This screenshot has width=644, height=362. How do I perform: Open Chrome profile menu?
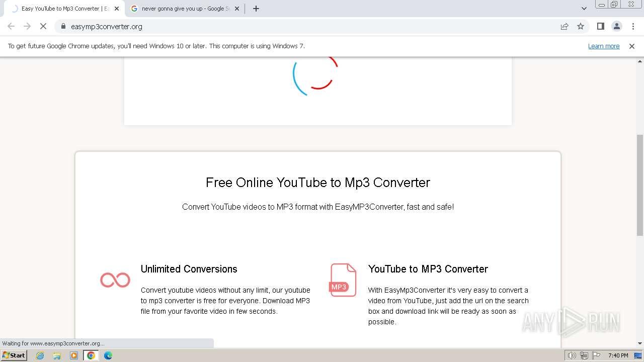pyautogui.click(x=616, y=26)
